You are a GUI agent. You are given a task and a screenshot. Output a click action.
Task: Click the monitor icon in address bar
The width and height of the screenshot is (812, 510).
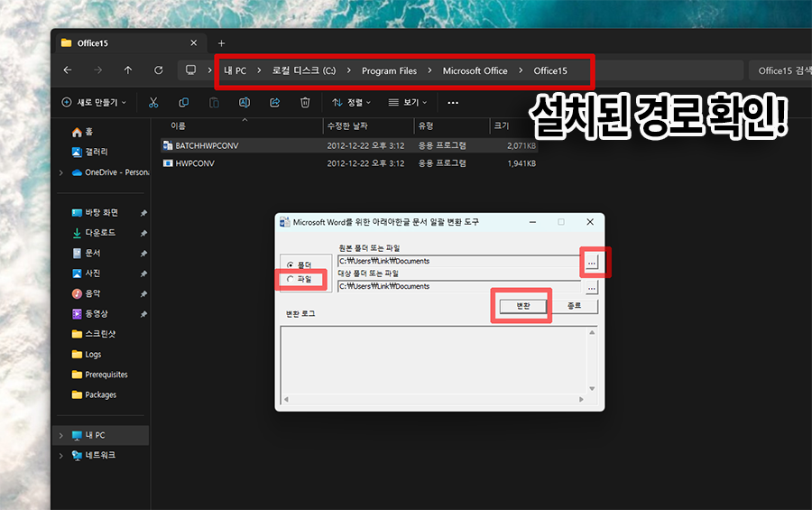(191, 70)
